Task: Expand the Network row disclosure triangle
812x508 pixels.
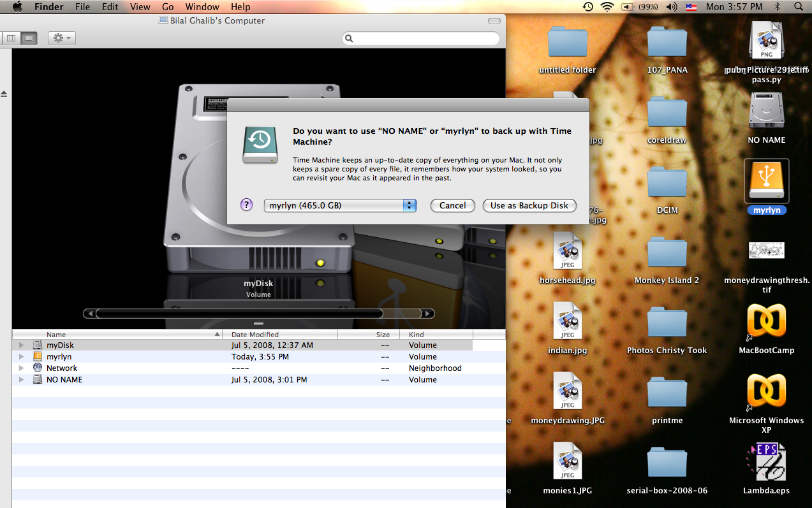Action: pos(21,368)
